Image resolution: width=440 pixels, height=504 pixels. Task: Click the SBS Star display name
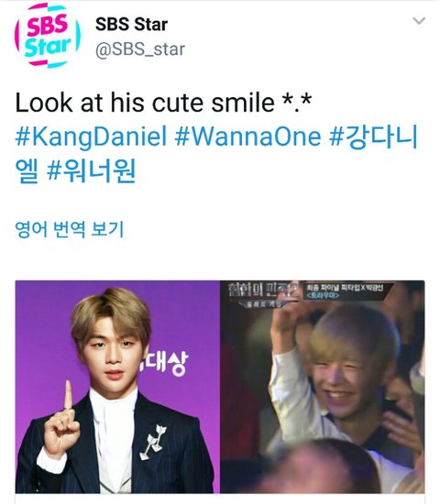(x=131, y=25)
